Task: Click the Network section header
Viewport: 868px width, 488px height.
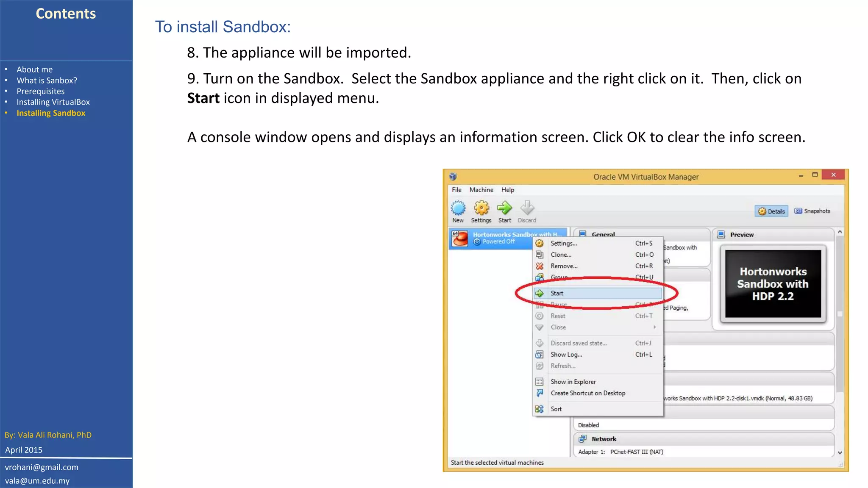Action: coord(704,439)
